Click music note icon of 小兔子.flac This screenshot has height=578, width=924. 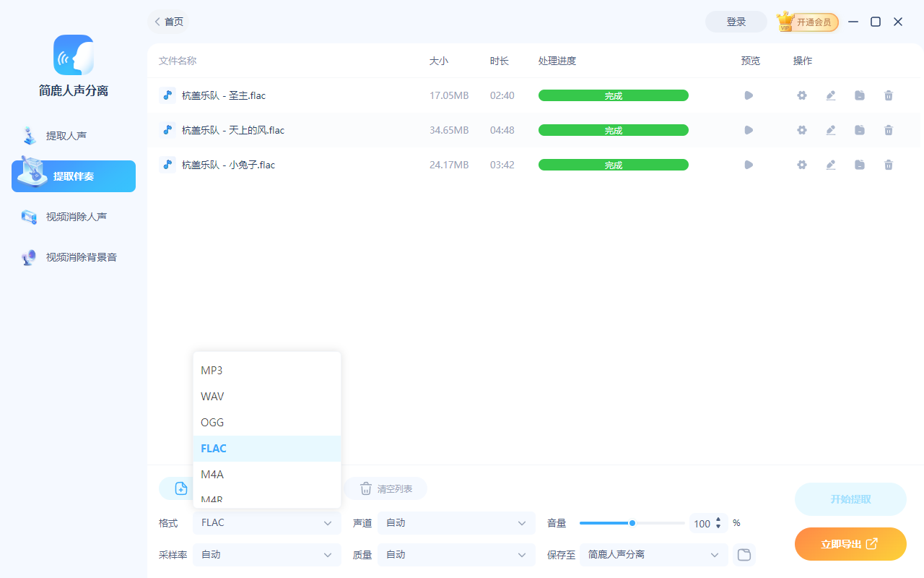(167, 165)
